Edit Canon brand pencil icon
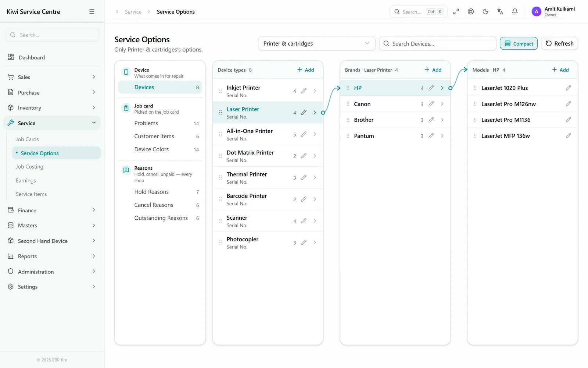 coord(431,104)
